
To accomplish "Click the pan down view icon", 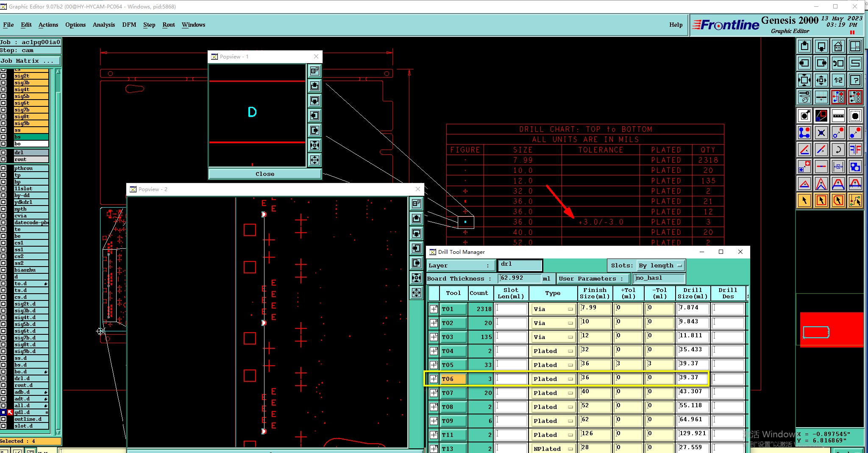I will 821,46.
